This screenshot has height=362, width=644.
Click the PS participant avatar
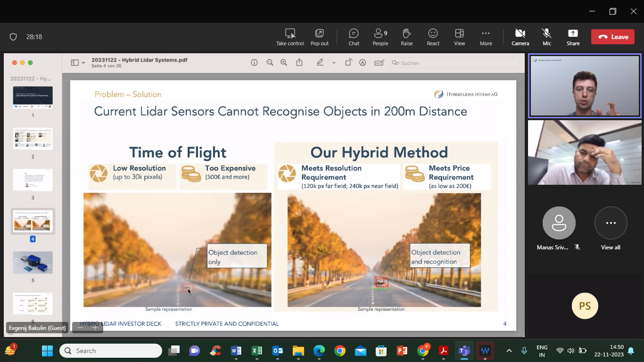(585, 306)
